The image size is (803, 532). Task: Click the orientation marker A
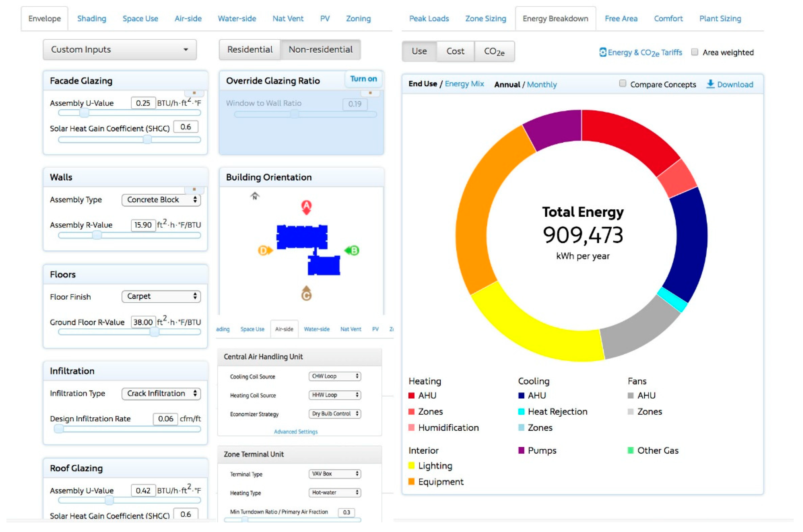click(x=306, y=207)
